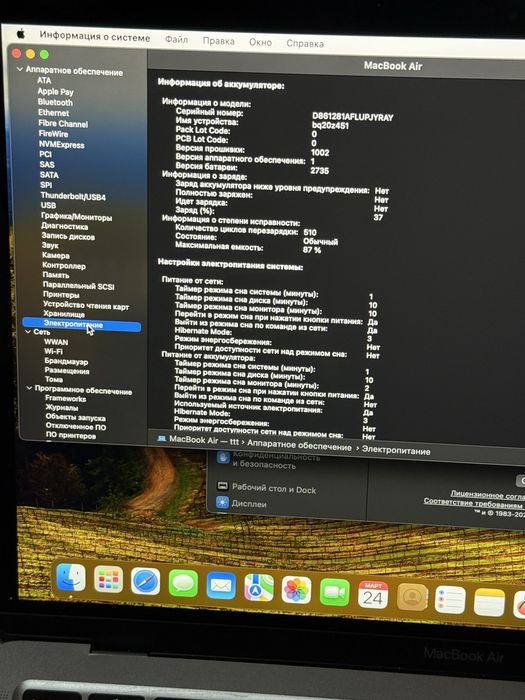This screenshot has height=700, width=525.
Task: Select SATA in the sidebar
Action: [x=49, y=175]
